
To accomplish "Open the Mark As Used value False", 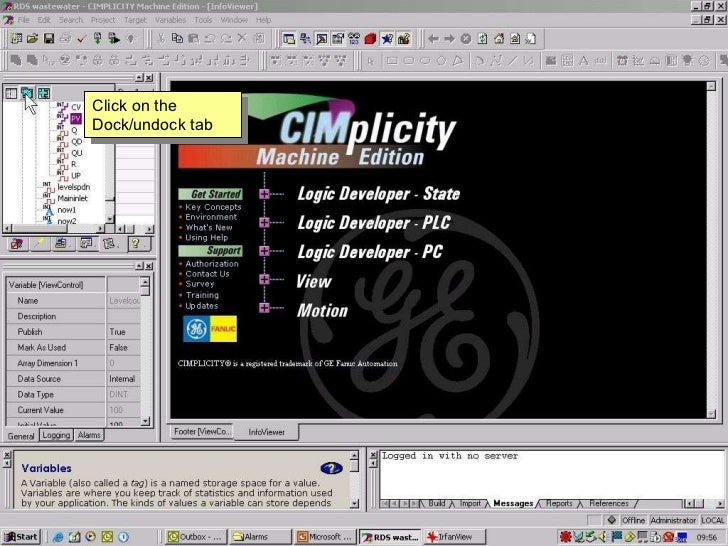I will tap(124, 348).
